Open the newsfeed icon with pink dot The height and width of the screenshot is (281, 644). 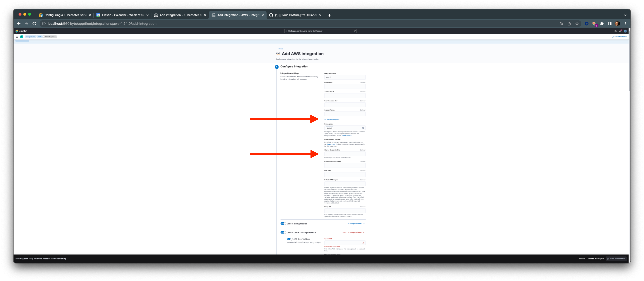[x=621, y=31]
